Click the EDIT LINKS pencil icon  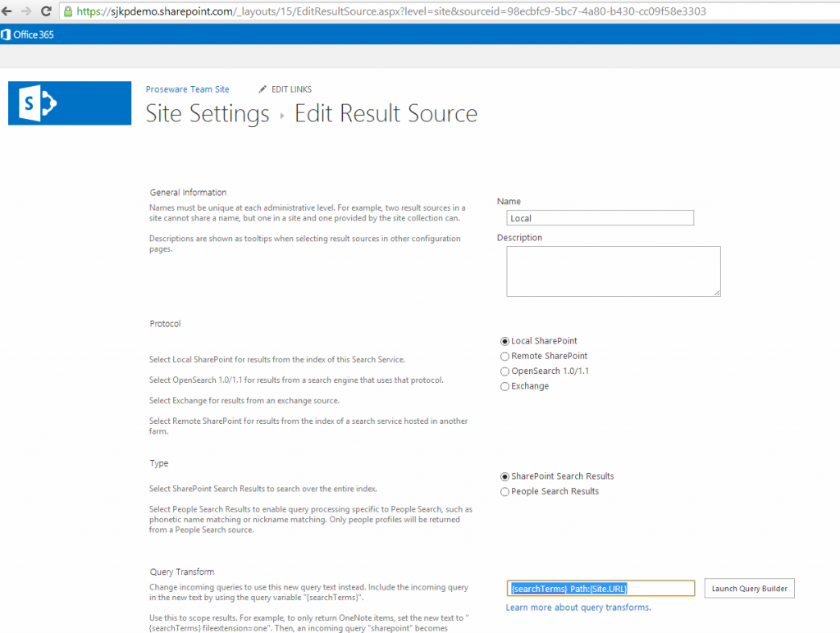(x=262, y=89)
